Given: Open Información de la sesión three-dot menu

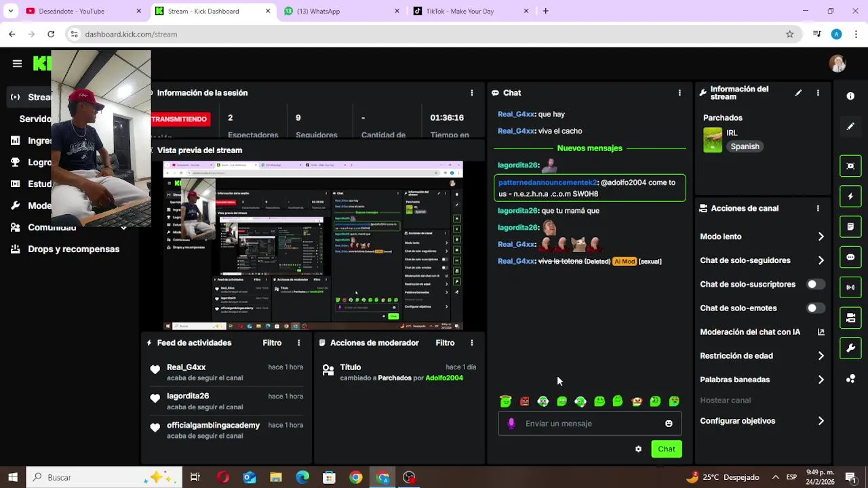Looking at the screenshot, I should click(472, 93).
